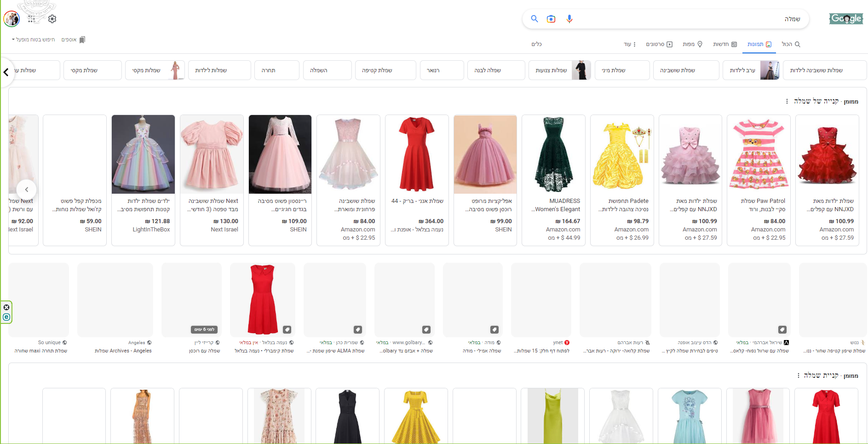Switch to the הכל (All) tab

point(791,45)
